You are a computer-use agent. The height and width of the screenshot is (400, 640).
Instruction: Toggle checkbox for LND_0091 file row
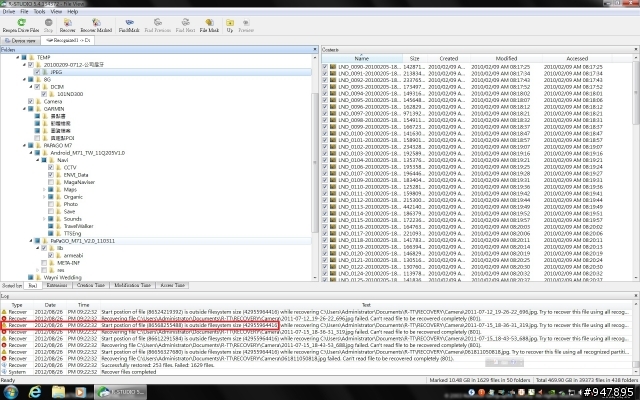coord(325,73)
